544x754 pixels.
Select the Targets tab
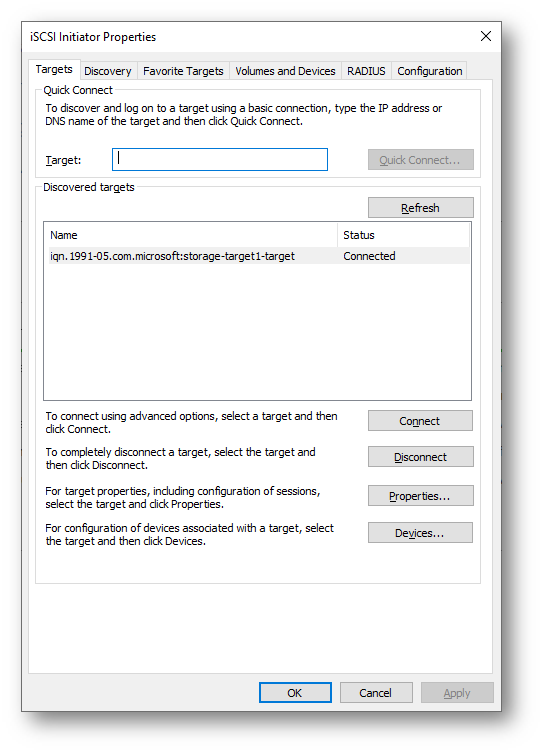coord(54,70)
